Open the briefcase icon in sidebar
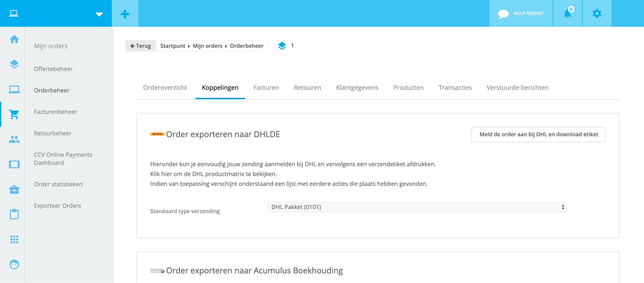The image size is (644, 283). 14,189
